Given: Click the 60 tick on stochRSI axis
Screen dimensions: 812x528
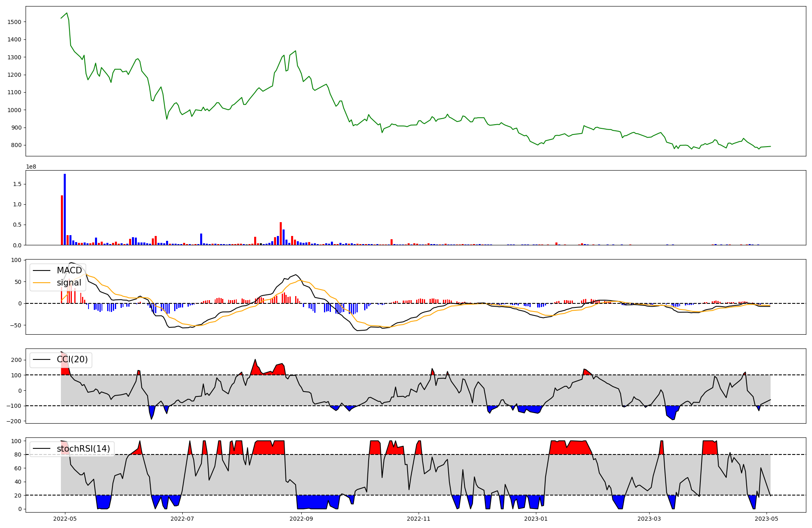Looking at the screenshot, I should coord(17,468).
